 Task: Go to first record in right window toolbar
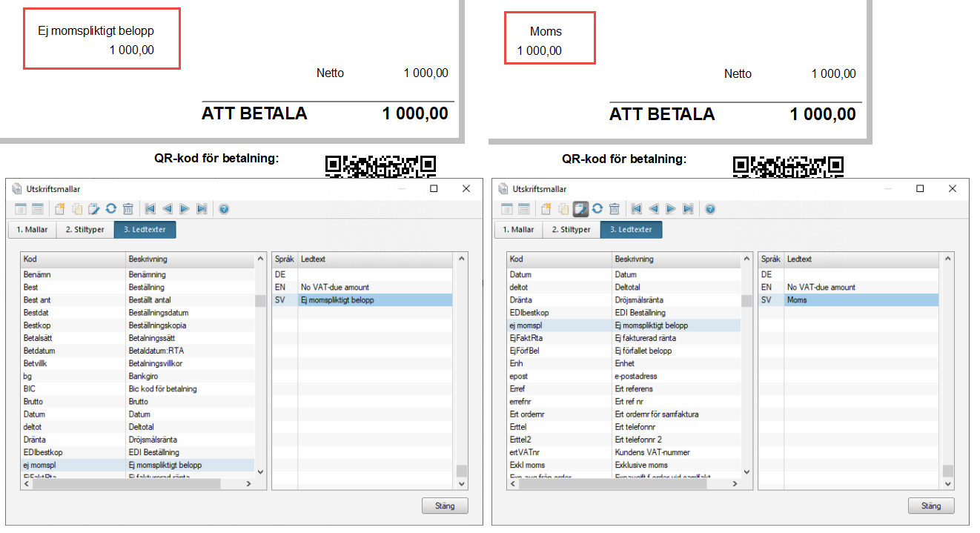coord(636,209)
